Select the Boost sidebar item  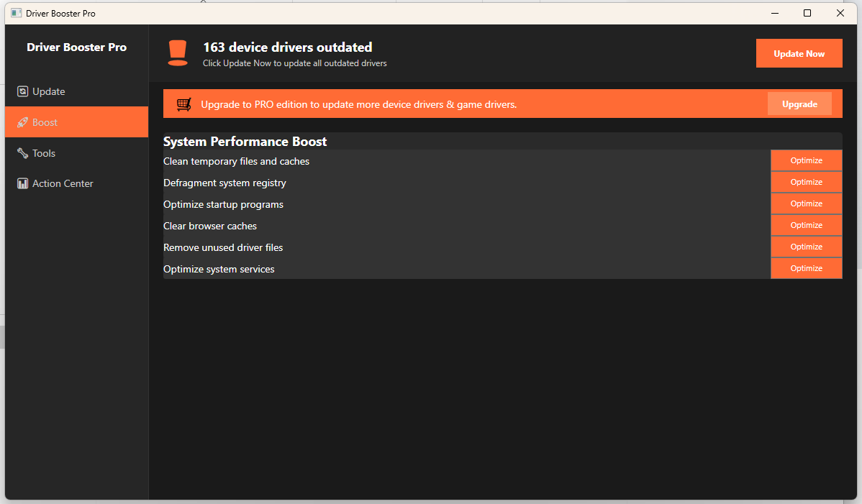click(x=76, y=122)
